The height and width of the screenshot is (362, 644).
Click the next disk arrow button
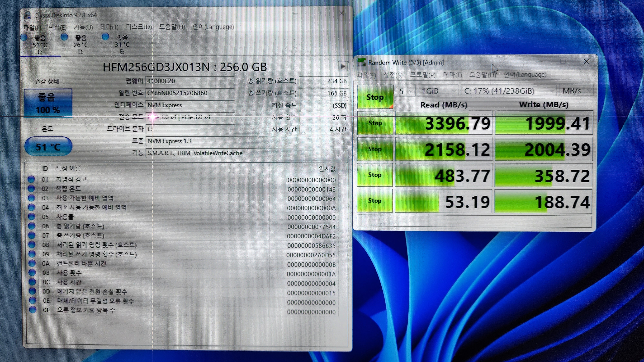point(343,66)
